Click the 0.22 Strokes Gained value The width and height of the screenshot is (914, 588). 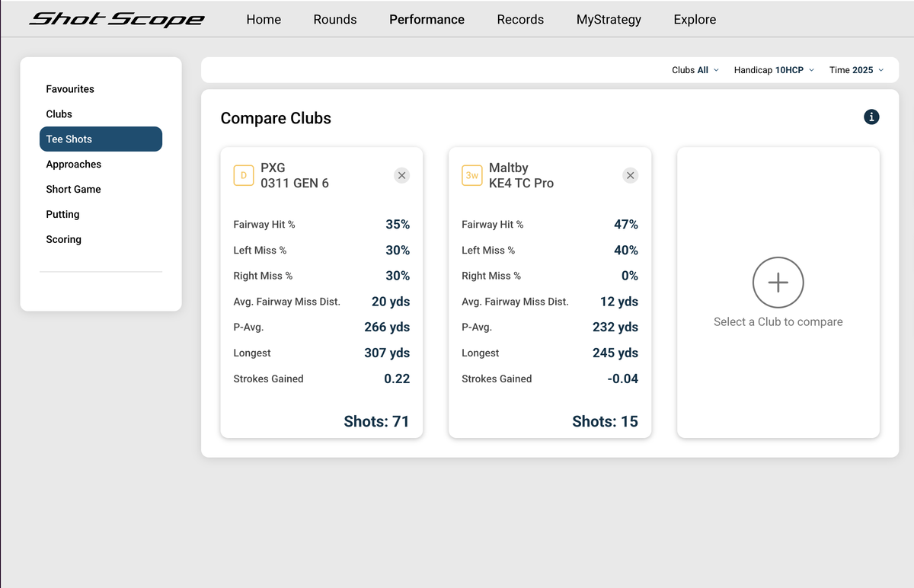tap(397, 379)
